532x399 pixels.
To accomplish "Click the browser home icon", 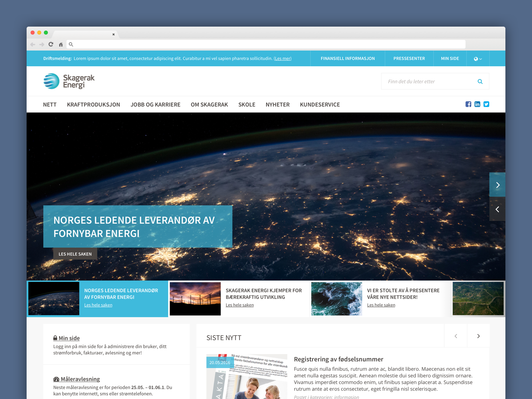I will point(61,45).
